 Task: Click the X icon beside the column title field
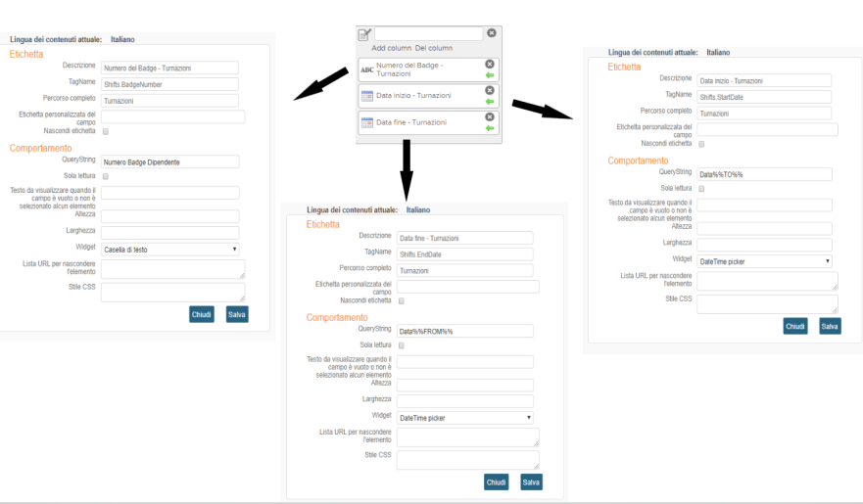492,33
